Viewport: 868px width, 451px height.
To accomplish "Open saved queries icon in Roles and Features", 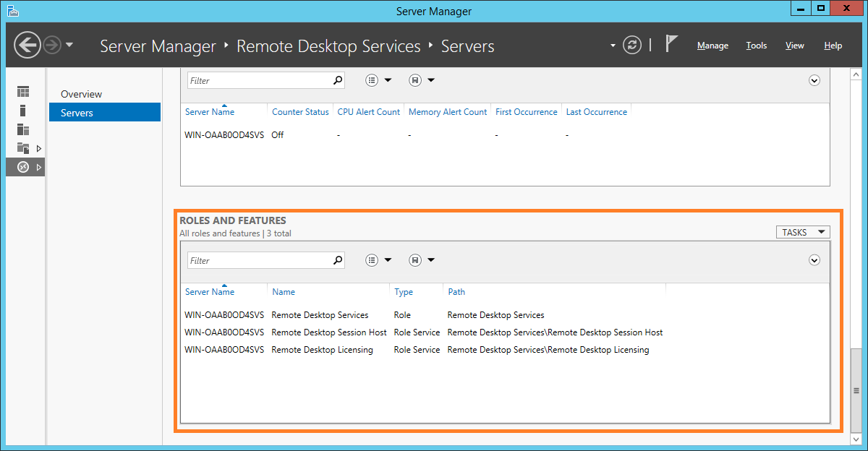I will [x=415, y=260].
